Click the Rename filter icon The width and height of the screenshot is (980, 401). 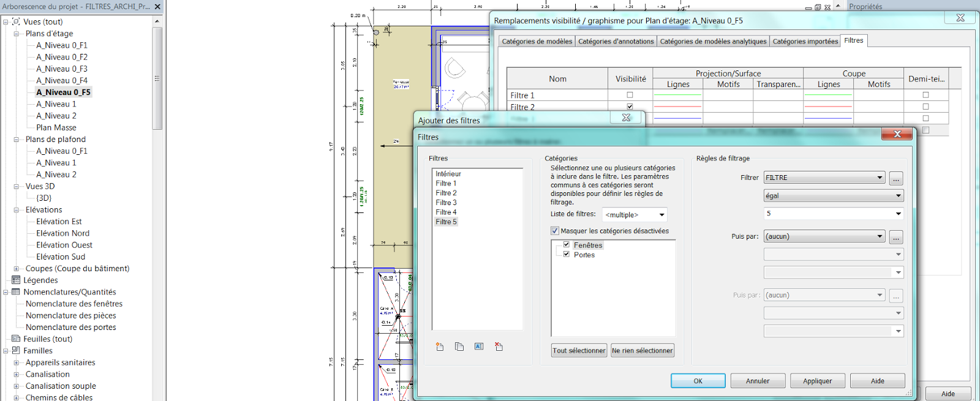[479, 347]
